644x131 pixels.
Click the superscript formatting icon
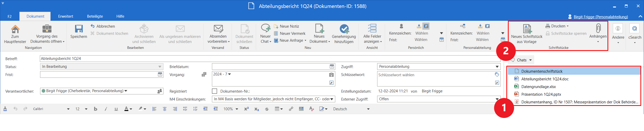point(246,109)
